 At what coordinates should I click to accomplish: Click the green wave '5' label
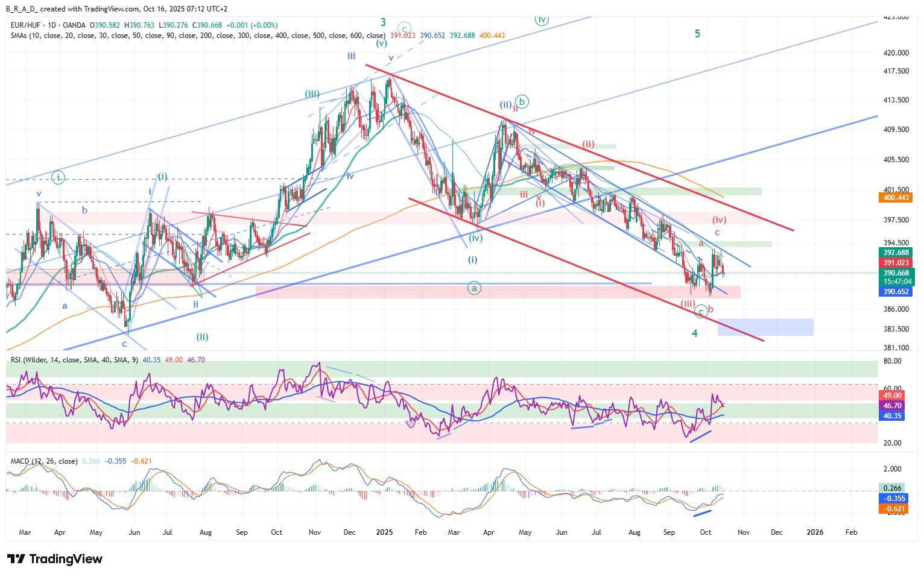coord(697,34)
